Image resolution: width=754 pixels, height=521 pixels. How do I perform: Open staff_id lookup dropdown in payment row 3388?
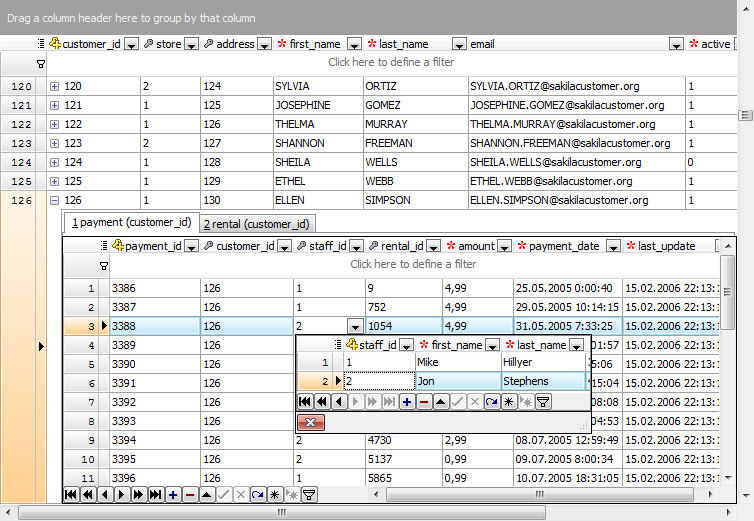pyautogui.click(x=355, y=327)
